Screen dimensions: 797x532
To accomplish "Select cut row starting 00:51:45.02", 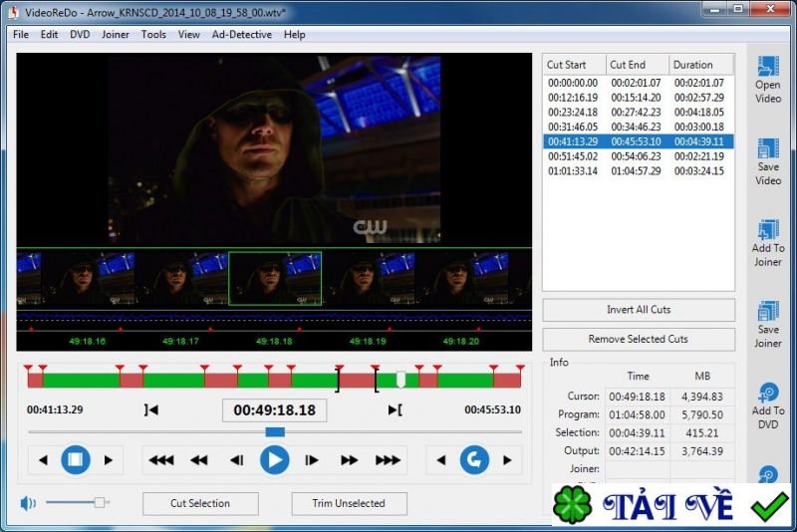I will [638, 156].
